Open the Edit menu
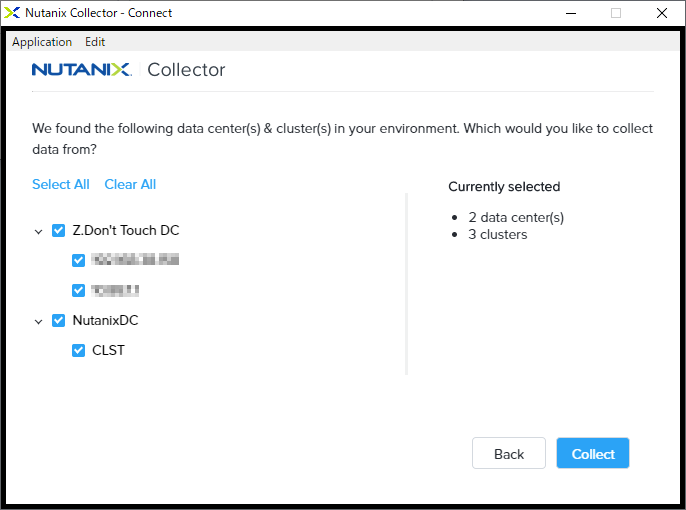This screenshot has width=686, height=510. coord(95,42)
